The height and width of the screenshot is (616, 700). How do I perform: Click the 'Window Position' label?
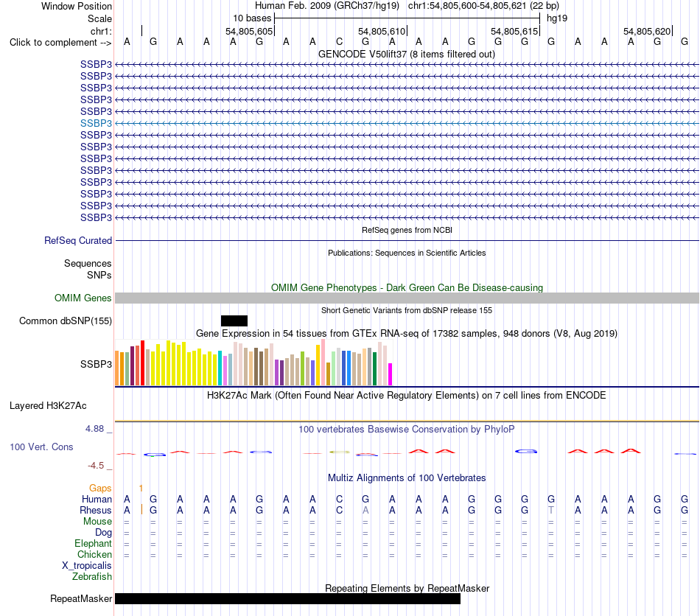[x=77, y=6]
